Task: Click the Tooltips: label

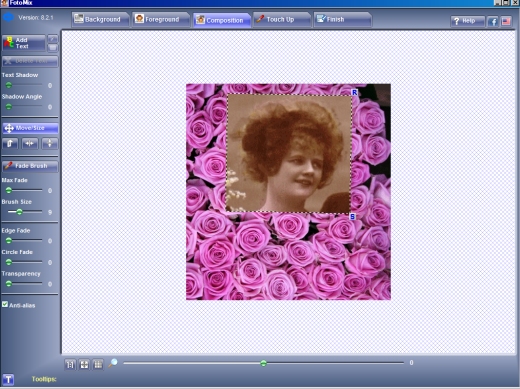Action: (44, 379)
